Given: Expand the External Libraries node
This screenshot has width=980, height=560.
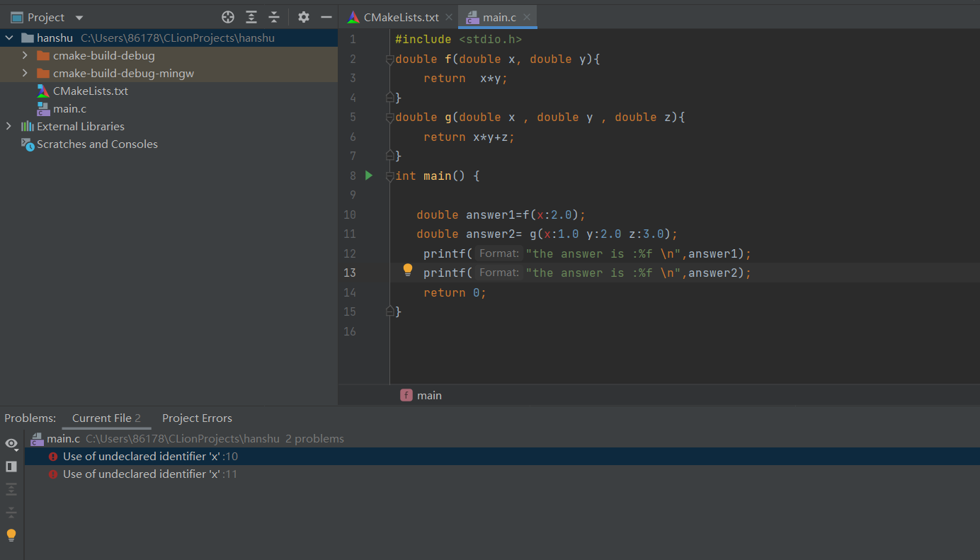Looking at the screenshot, I should point(8,126).
